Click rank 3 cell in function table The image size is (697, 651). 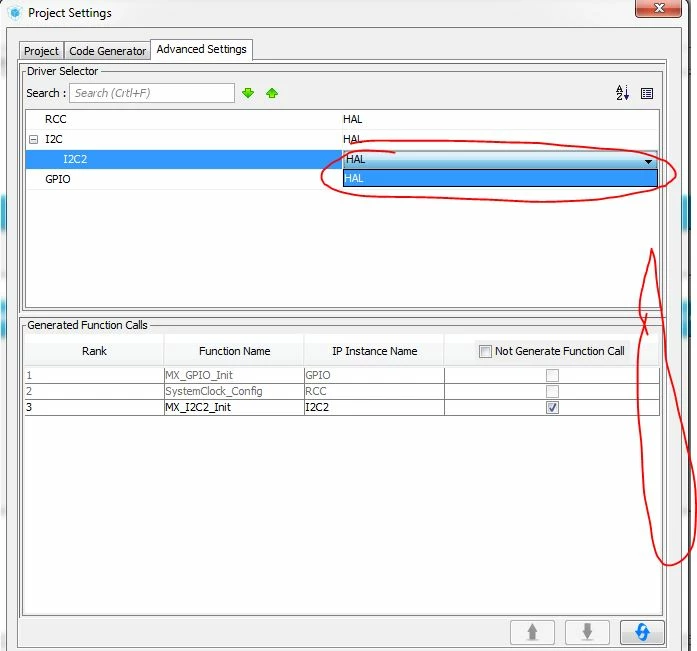(x=94, y=407)
